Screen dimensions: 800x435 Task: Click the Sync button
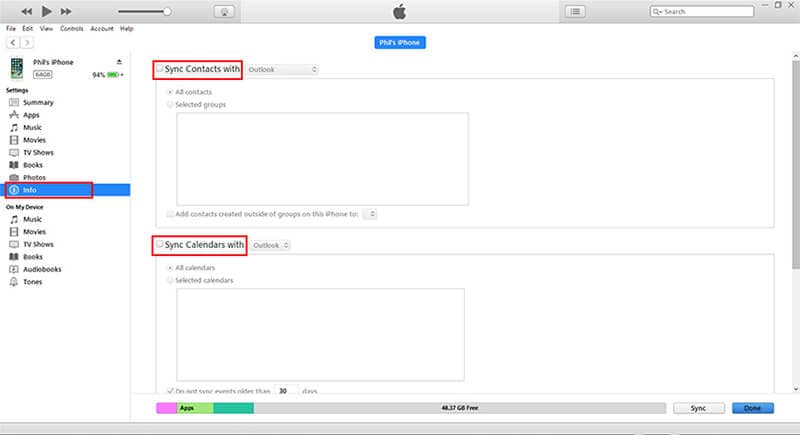698,408
